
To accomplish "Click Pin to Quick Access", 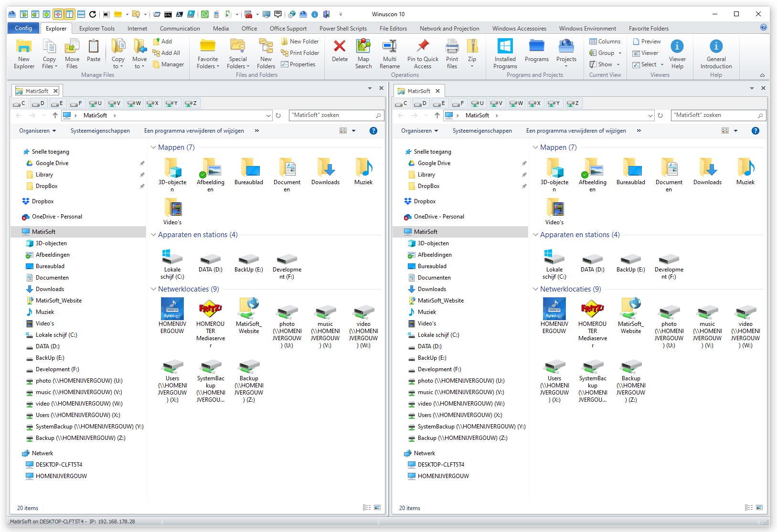I will tap(423, 54).
